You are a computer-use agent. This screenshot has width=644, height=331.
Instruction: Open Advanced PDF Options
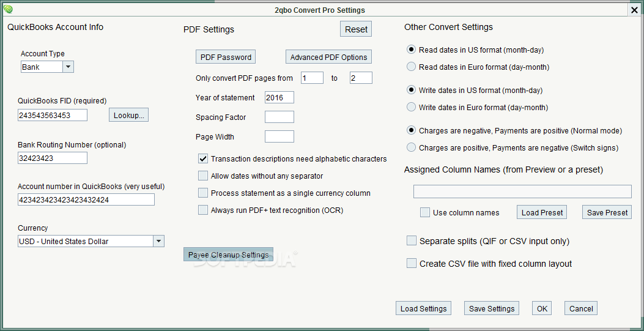[328, 57]
